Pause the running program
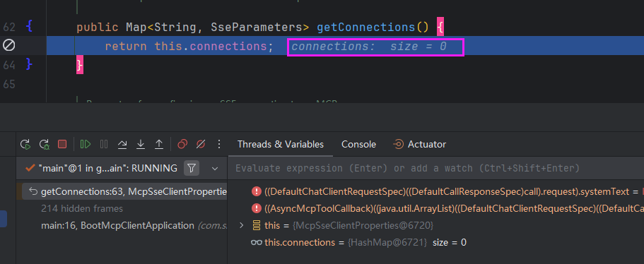The width and height of the screenshot is (644, 264). coord(104,144)
